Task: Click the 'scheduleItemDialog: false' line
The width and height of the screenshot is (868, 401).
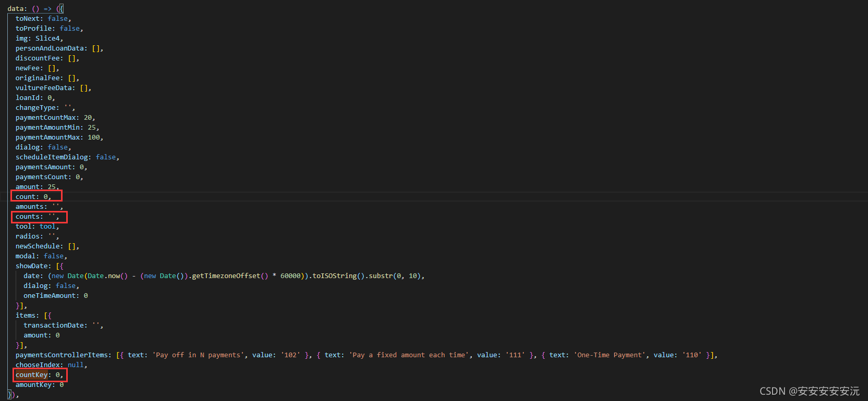Action: coord(67,157)
